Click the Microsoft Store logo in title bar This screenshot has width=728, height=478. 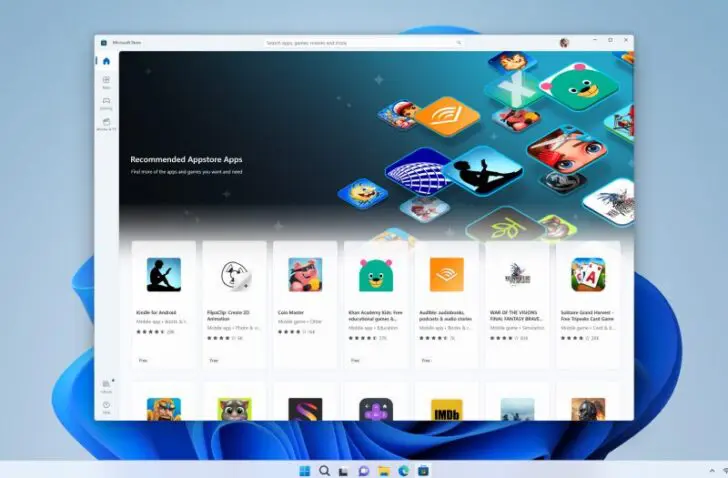click(104, 43)
